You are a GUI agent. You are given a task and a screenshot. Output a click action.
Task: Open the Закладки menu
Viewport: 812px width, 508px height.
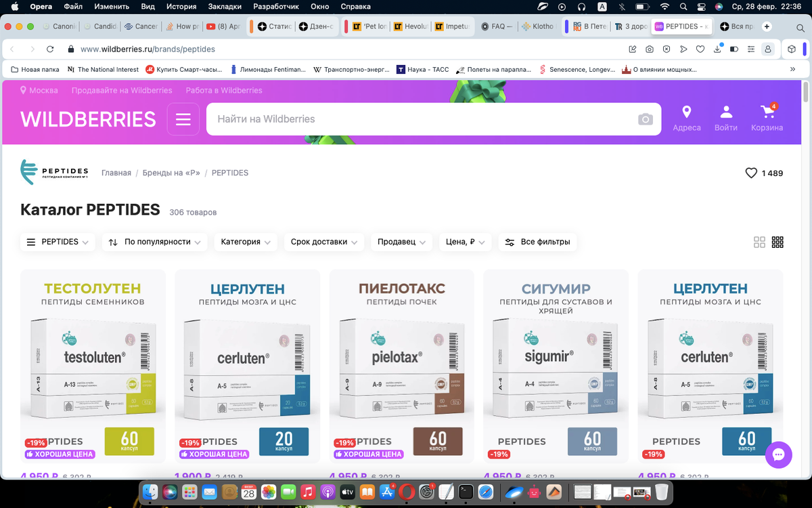coord(225,6)
